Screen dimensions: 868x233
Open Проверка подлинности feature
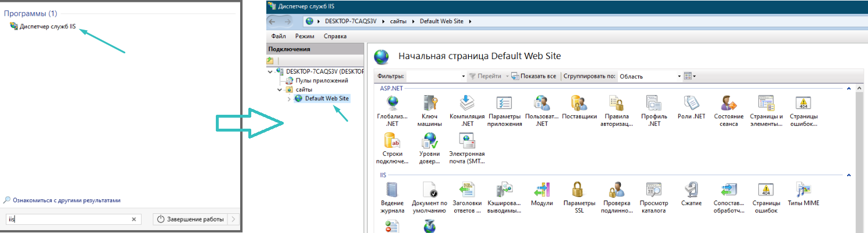point(616,198)
